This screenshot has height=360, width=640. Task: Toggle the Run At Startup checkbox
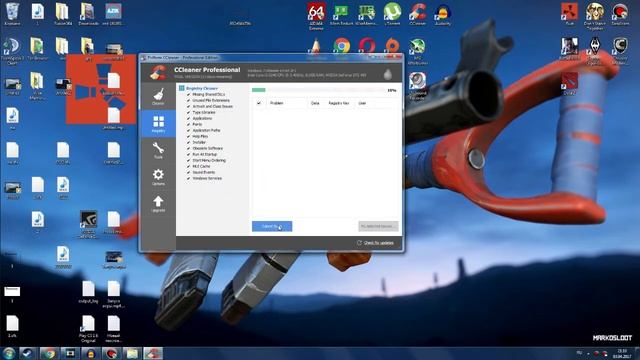click(x=189, y=154)
